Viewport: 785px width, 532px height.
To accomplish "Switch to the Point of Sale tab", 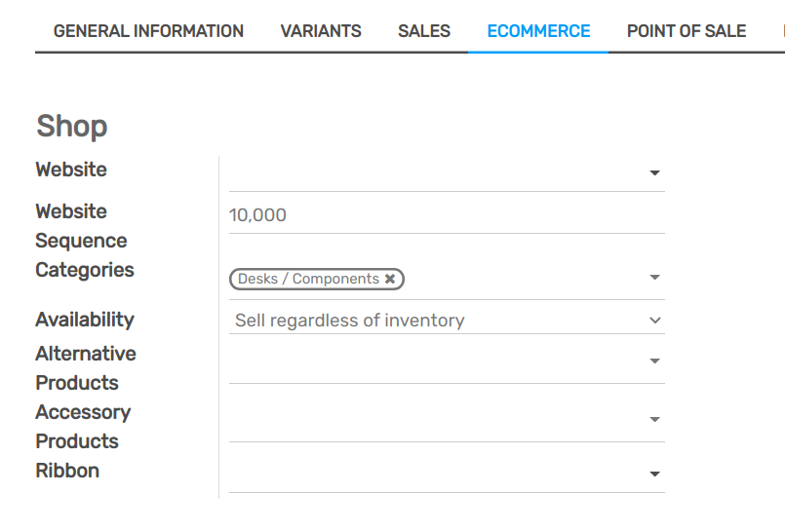I will click(687, 31).
